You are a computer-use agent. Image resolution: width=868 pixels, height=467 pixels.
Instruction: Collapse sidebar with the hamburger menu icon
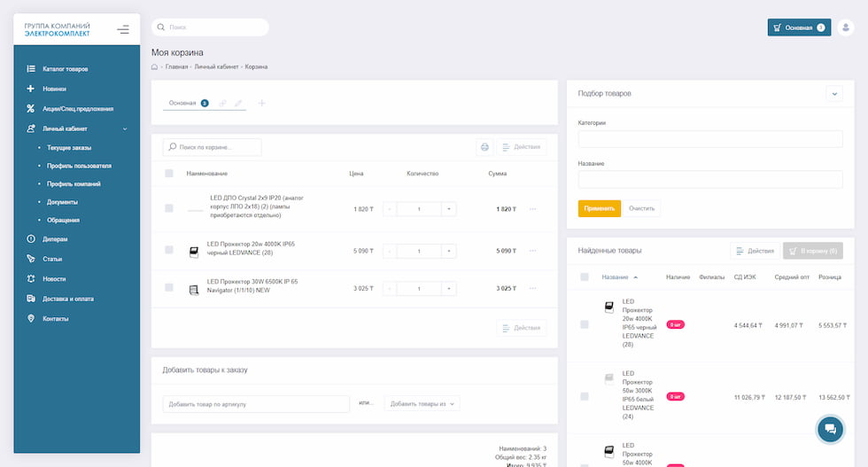[x=123, y=29]
